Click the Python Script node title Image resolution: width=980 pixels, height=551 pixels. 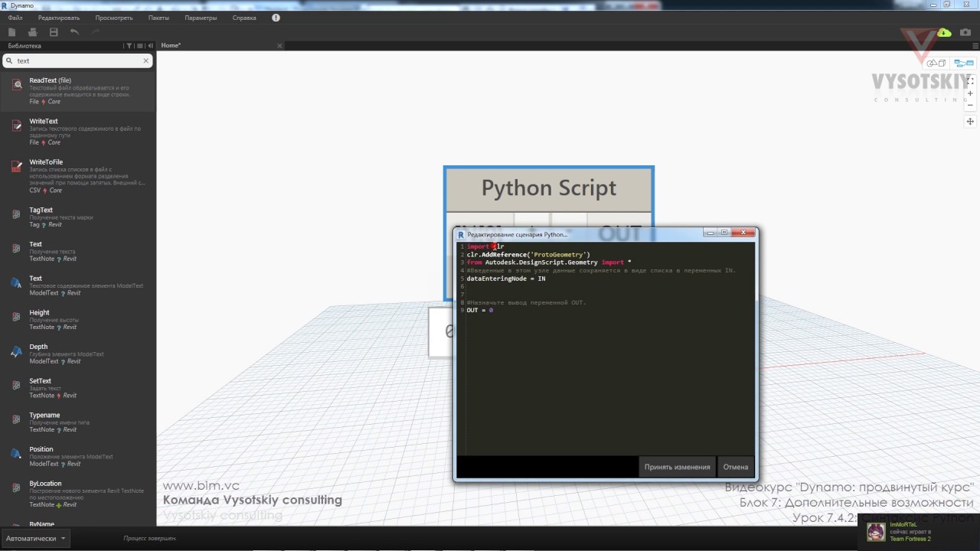549,188
